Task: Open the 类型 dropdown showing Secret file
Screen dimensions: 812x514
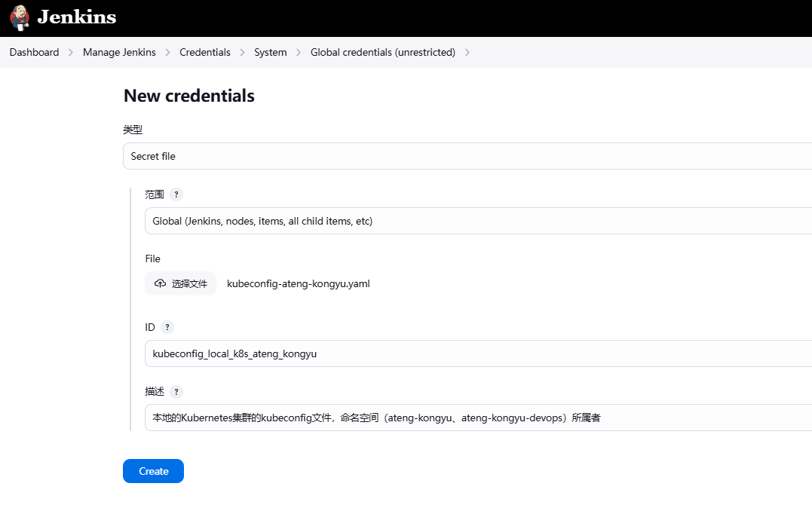Action: click(x=467, y=156)
